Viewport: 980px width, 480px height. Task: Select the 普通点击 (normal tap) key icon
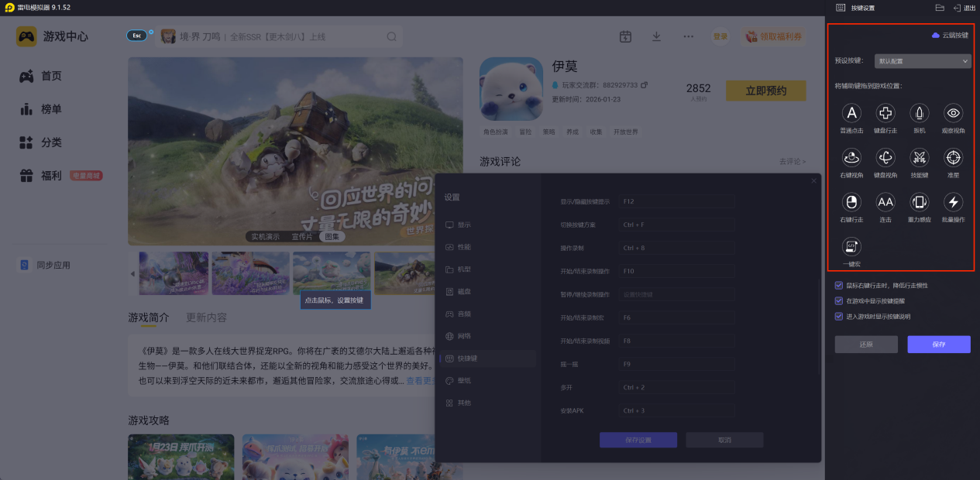point(851,114)
